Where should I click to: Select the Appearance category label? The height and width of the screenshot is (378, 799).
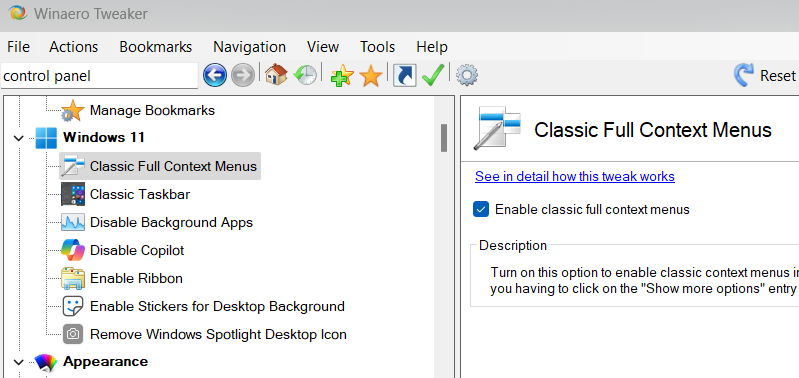point(105,362)
